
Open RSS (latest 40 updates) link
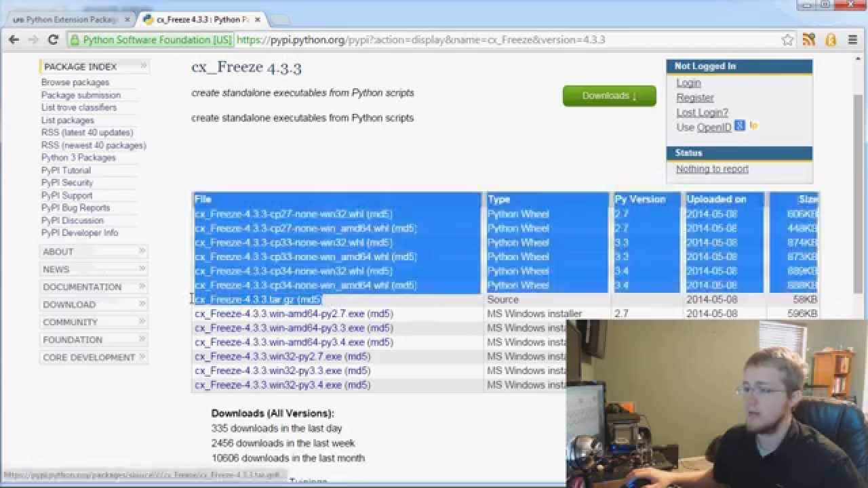click(x=87, y=132)
